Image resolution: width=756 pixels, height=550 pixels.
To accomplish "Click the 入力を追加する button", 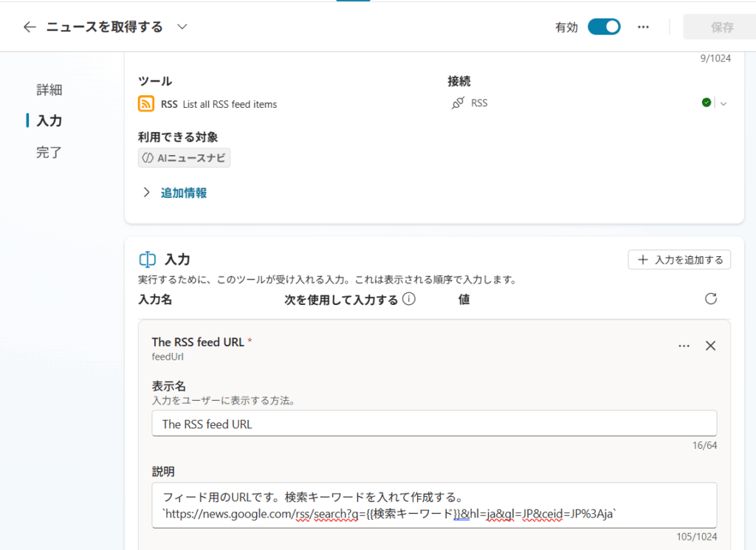I will (x=679, y=260).
